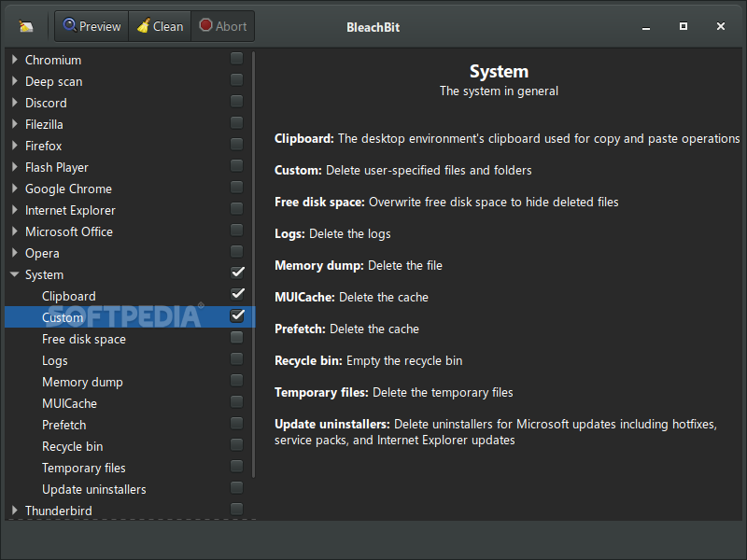Maximize the BleachBit window
747x560 pixels.
click(684, 26)
